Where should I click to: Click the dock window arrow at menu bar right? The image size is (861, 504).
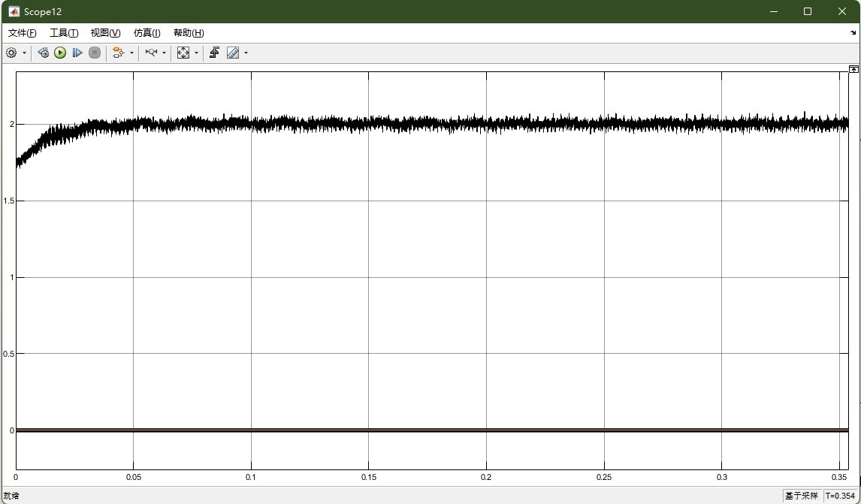(853, 33)
